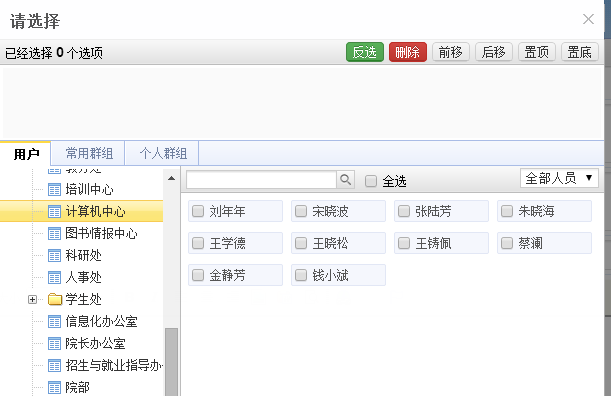Open the 科研处 department icon
This screenshot has width=611, height=396.
(54, 256)
